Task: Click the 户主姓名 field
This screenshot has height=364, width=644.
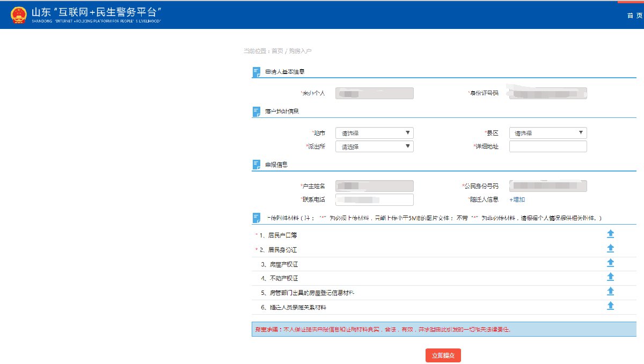Action: (x=374, y=186)
